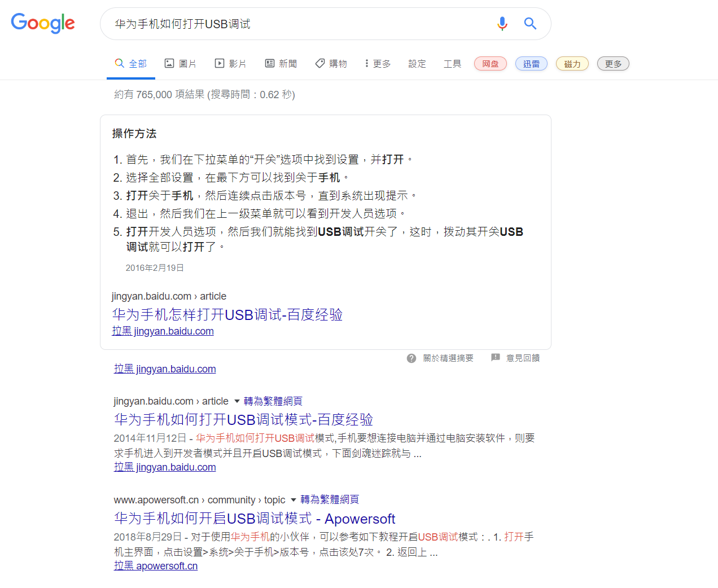Click 拉黑 jingyan.baidu.com inside the featured snippet box
718x588 pixels.
[x=163, y=331]
